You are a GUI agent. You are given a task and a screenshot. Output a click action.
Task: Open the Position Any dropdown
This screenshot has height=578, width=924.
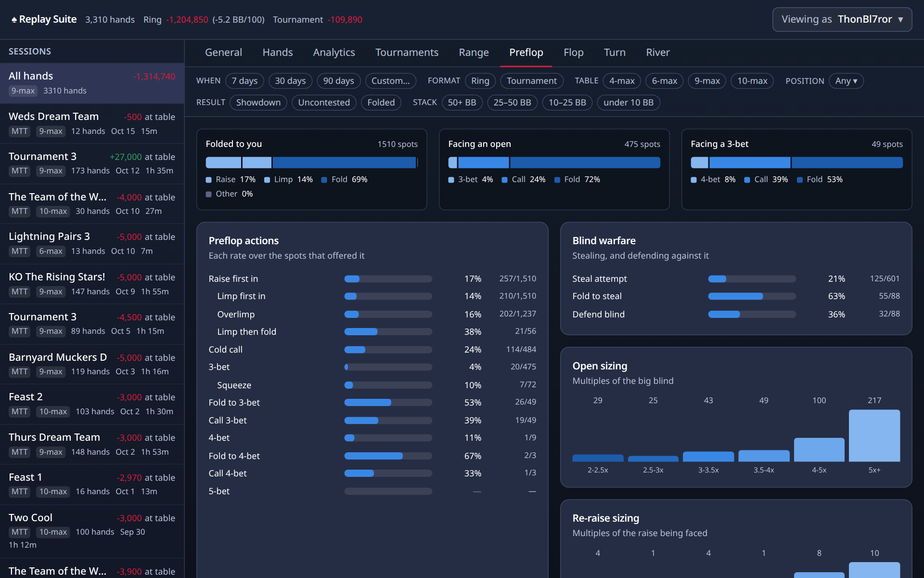[x=846, y=81]
